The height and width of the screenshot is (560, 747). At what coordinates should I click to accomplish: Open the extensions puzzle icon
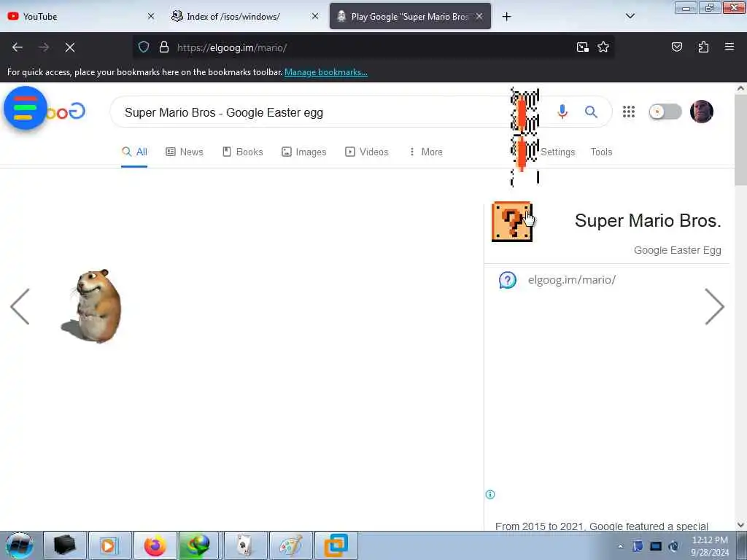(x=703, y=47)
